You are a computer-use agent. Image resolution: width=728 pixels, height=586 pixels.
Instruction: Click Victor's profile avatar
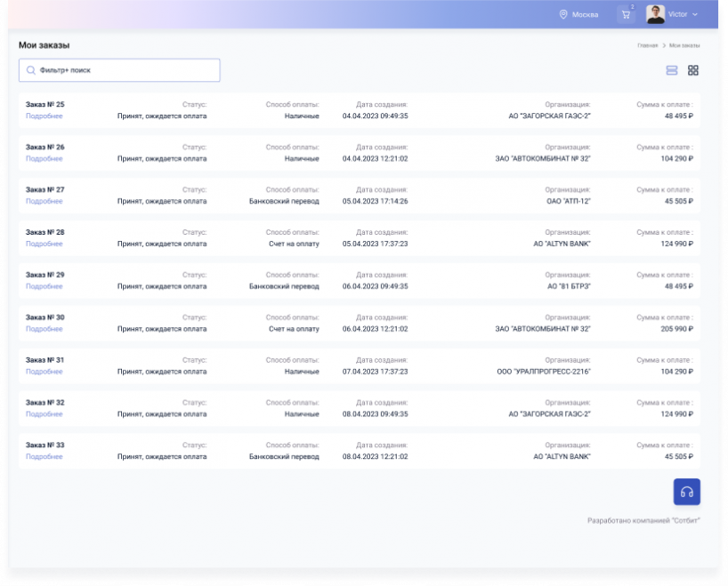click(x=655, y=14)
